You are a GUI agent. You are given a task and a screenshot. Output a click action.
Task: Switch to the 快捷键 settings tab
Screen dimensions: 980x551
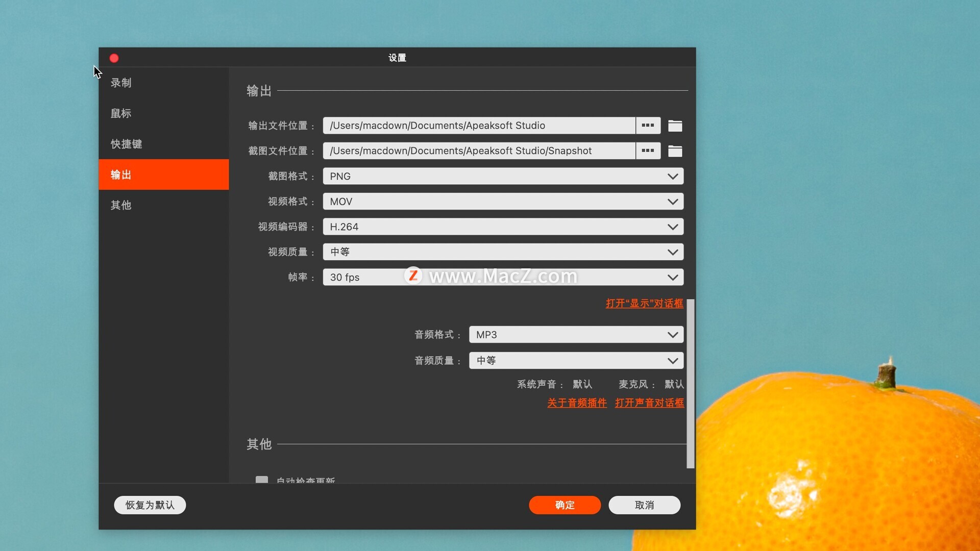163,144
